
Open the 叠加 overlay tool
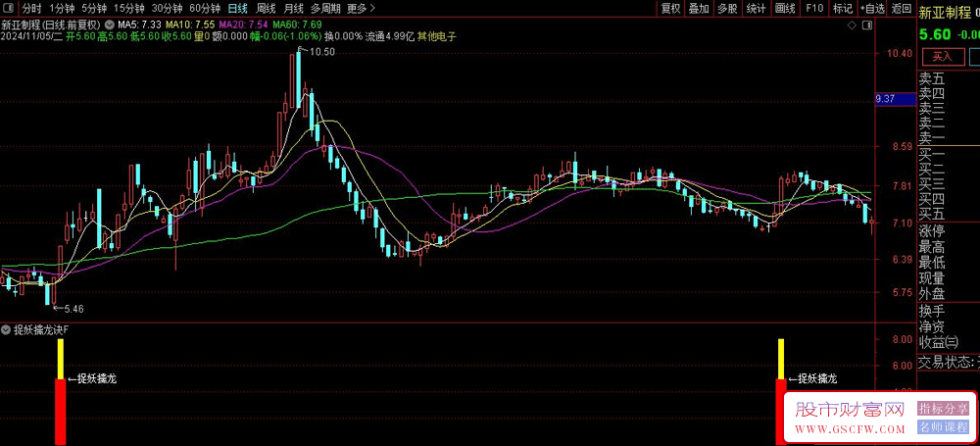pos(699,8)
